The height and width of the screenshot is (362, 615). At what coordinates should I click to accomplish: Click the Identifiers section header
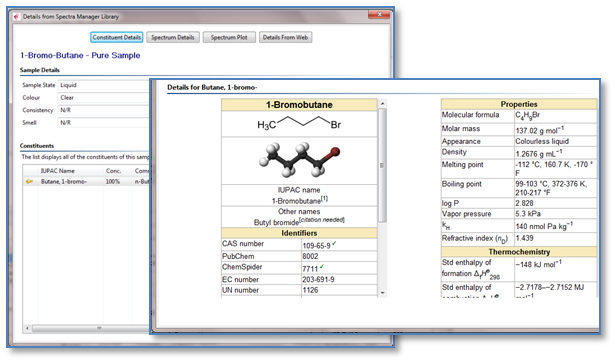coord(299,233)
